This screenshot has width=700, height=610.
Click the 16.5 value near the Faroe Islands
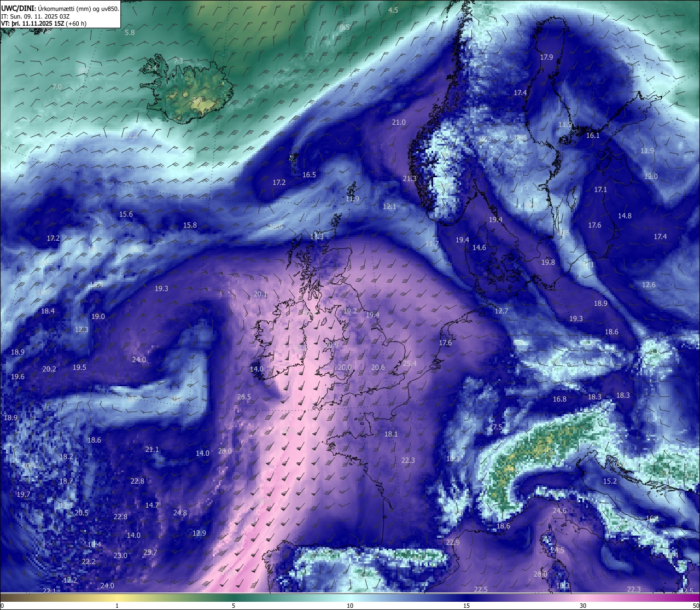(309, 175)
